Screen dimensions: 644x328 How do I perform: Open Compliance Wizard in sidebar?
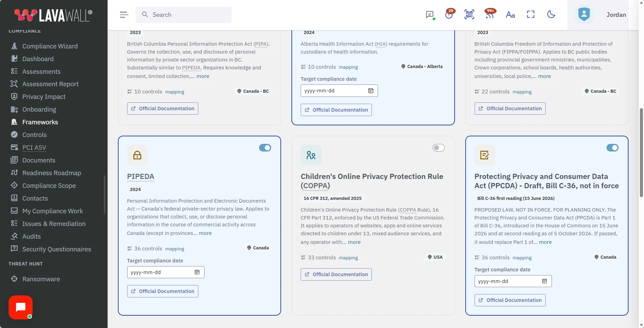[50, 46]
